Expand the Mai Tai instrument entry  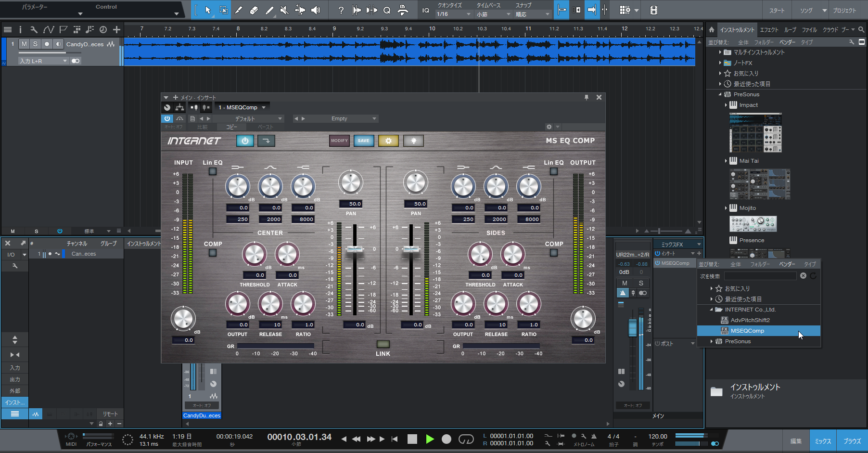pos(726,161)
